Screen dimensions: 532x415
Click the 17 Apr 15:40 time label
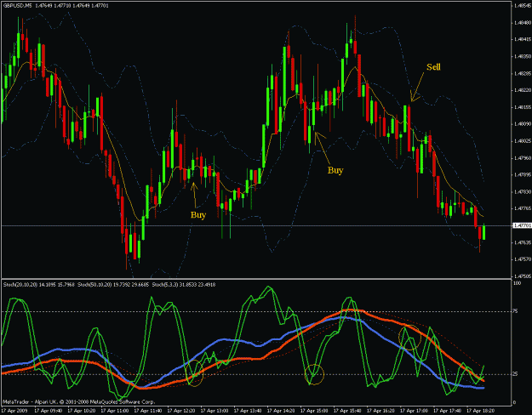point(347,411)
